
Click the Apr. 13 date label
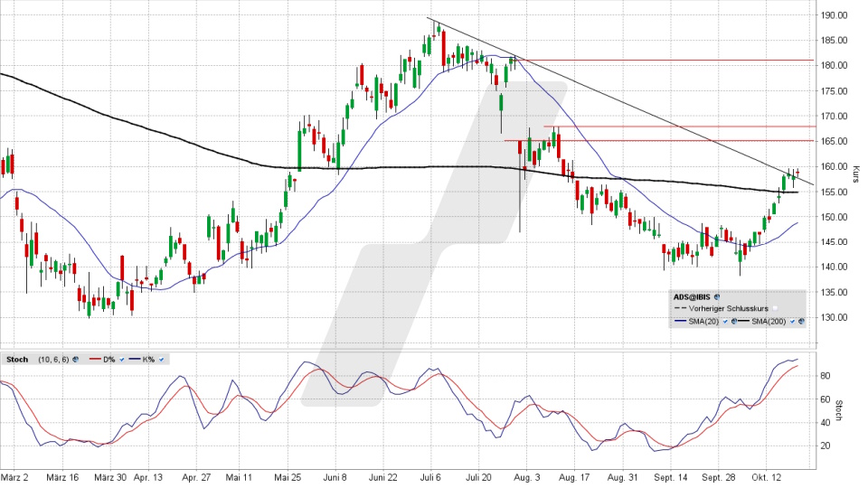point(147,477)
